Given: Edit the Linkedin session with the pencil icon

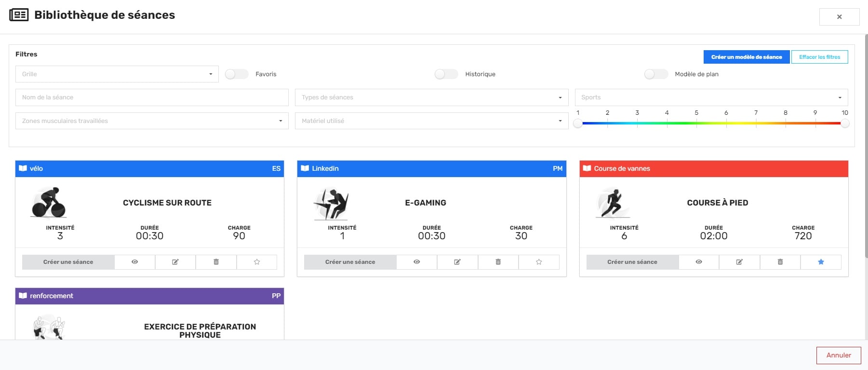Looking at the screenshot, I should pyautogui.click(x=457, y=262).
